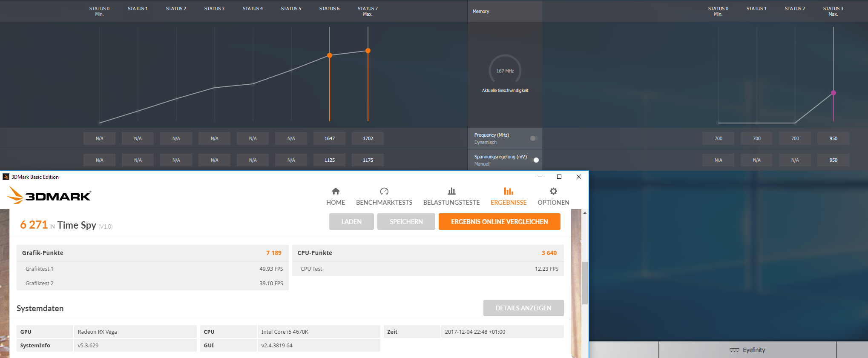Viewport: 868px width, 358px height.
Task: Open the OPTIONEN tab
Action: 553,203
